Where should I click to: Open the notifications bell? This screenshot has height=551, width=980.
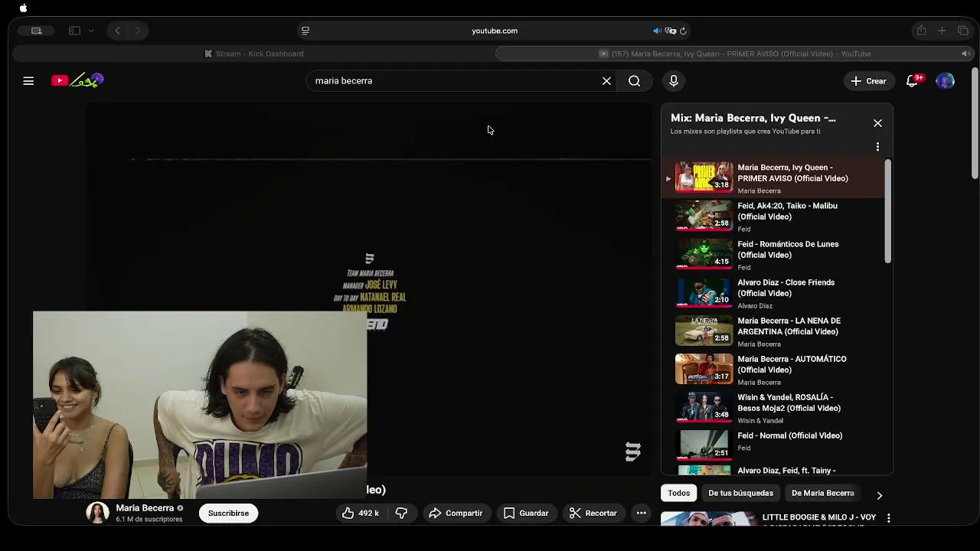pos(912,80)
